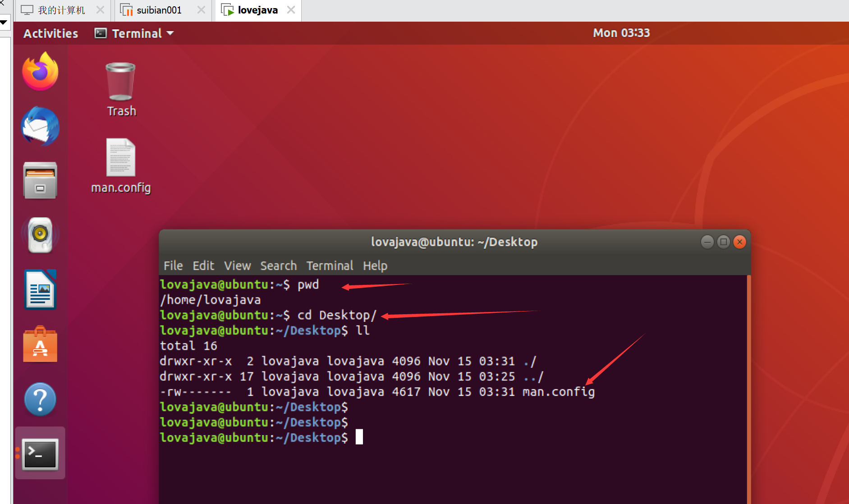Minimize the terminal window

point(707,242)
